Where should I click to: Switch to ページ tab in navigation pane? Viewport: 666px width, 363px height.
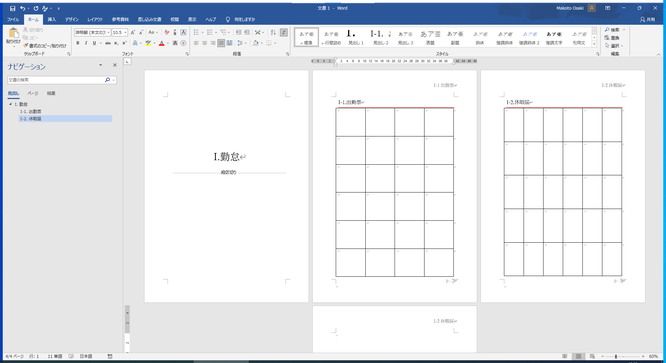[x=33, y=93]
